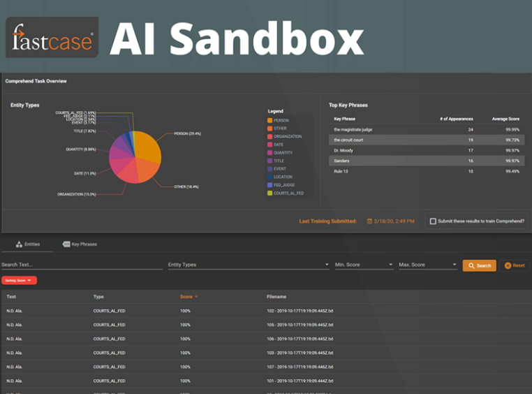Screen dimensions: 532x394
Task: Click the Type column header
Action: click(98, 297)
